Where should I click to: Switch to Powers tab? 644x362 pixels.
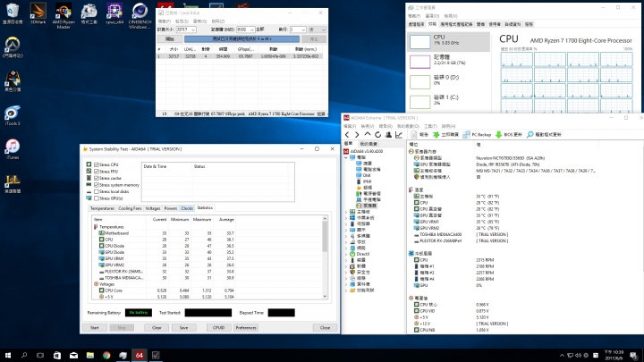coord(171,208)
